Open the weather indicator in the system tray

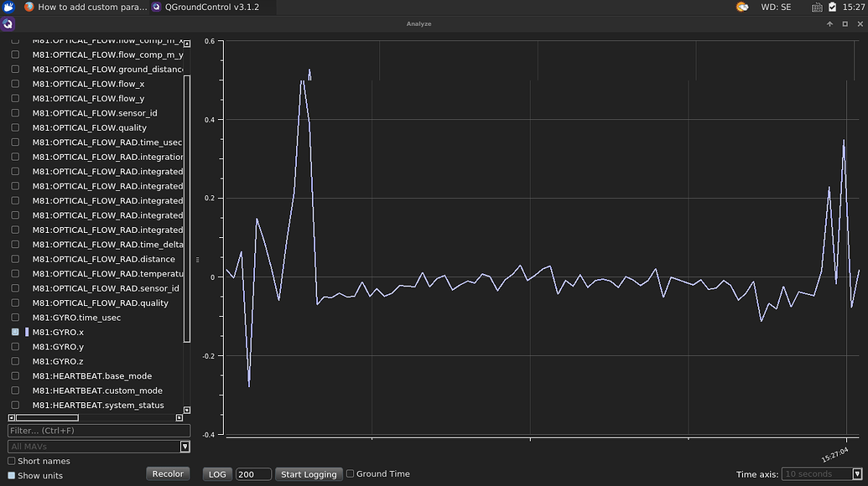(741, 7)
